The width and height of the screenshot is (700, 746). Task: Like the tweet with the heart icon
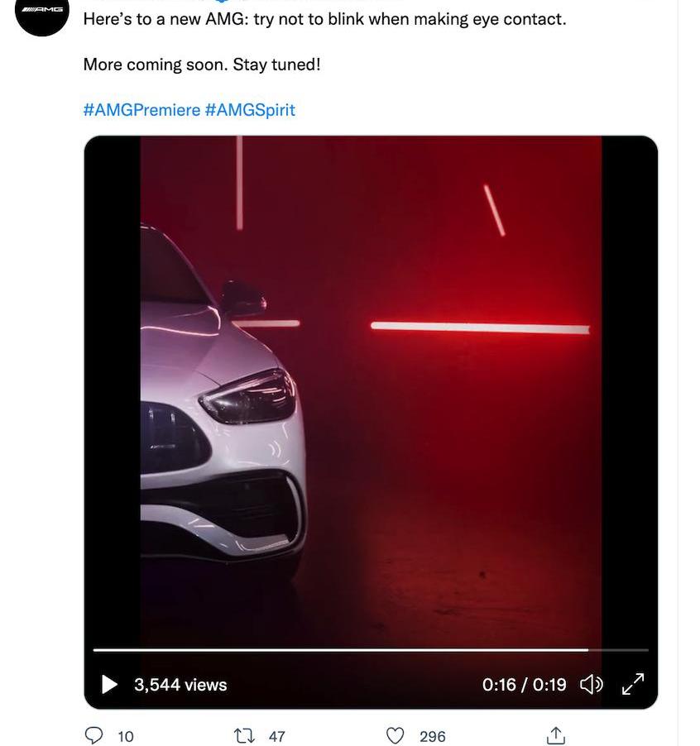click(x=396, y=735)
